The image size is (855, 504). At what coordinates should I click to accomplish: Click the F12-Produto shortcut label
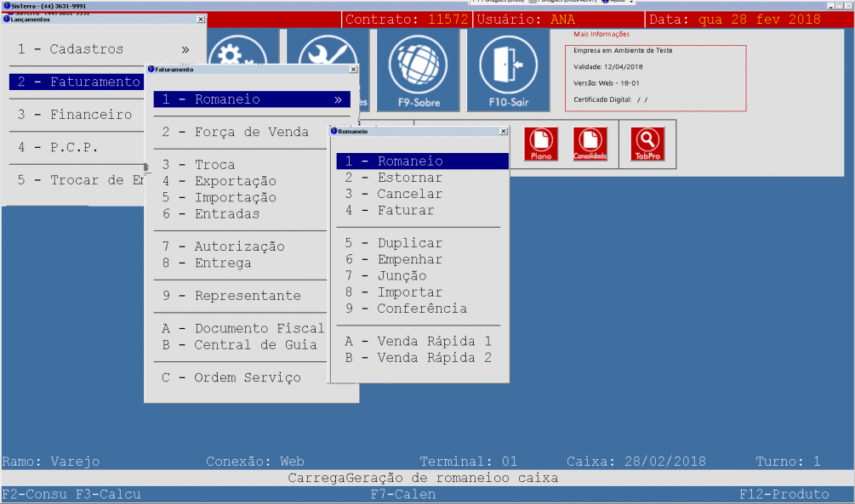coord(783,494)
